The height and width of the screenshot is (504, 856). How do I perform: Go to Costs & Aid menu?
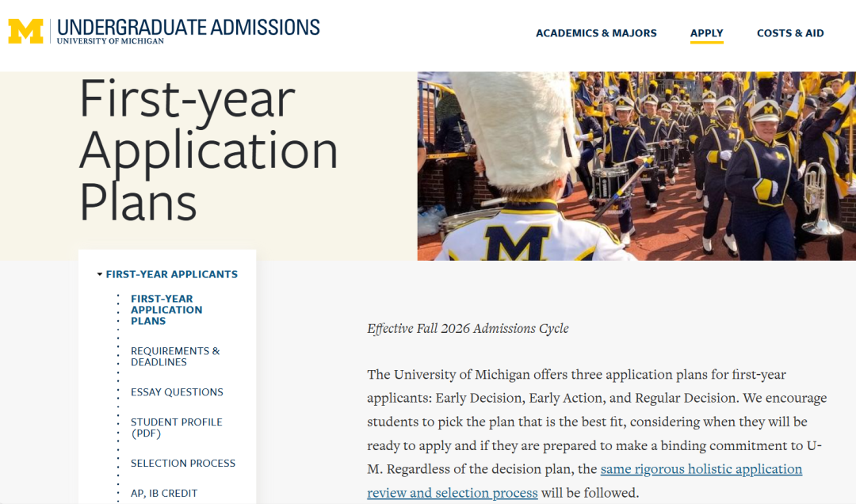[790, 33]
